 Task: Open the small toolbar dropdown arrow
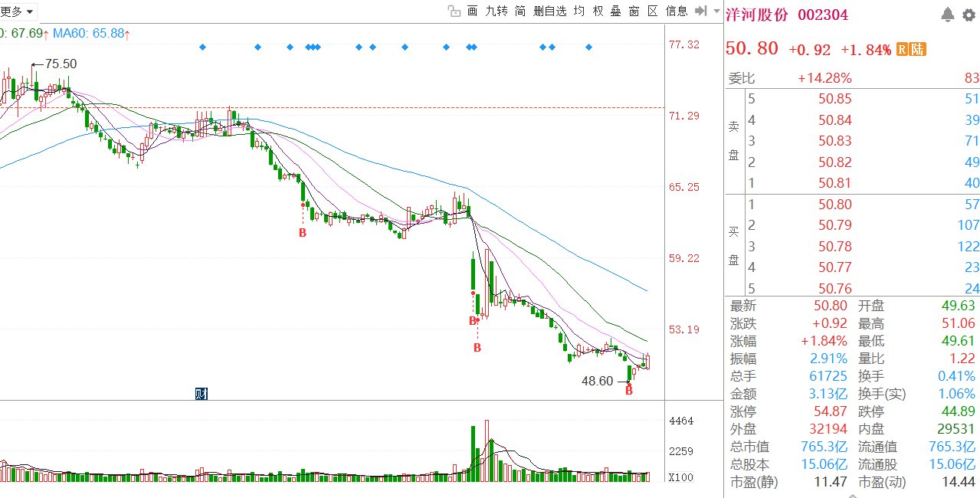715,11
